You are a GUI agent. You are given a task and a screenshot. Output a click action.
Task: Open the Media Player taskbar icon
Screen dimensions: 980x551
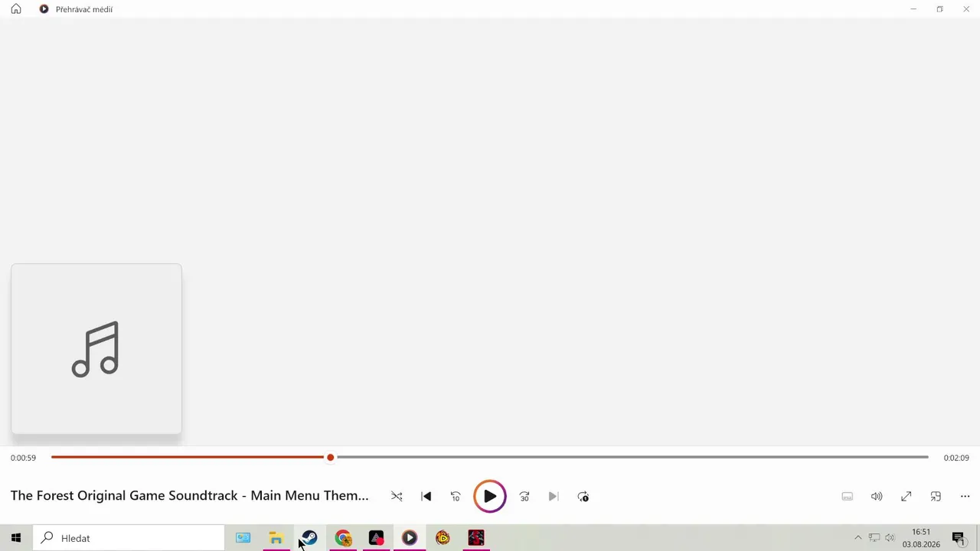click(x=410, y=538)
